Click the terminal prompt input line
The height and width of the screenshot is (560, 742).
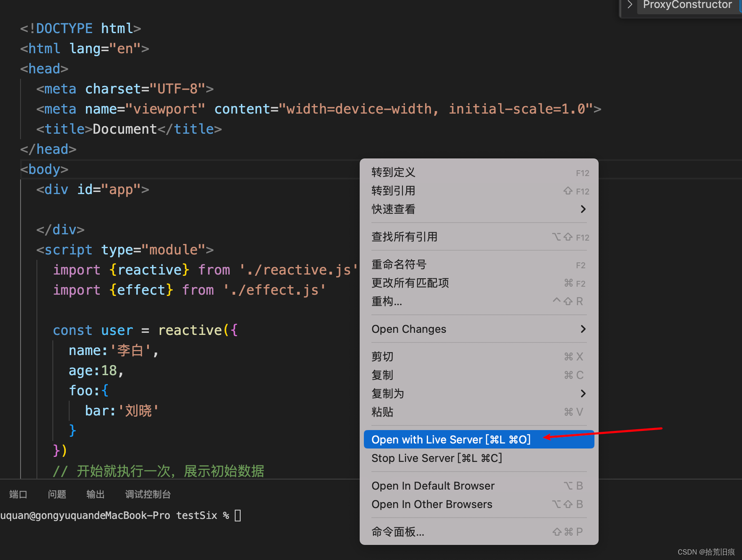coord(121,515)
